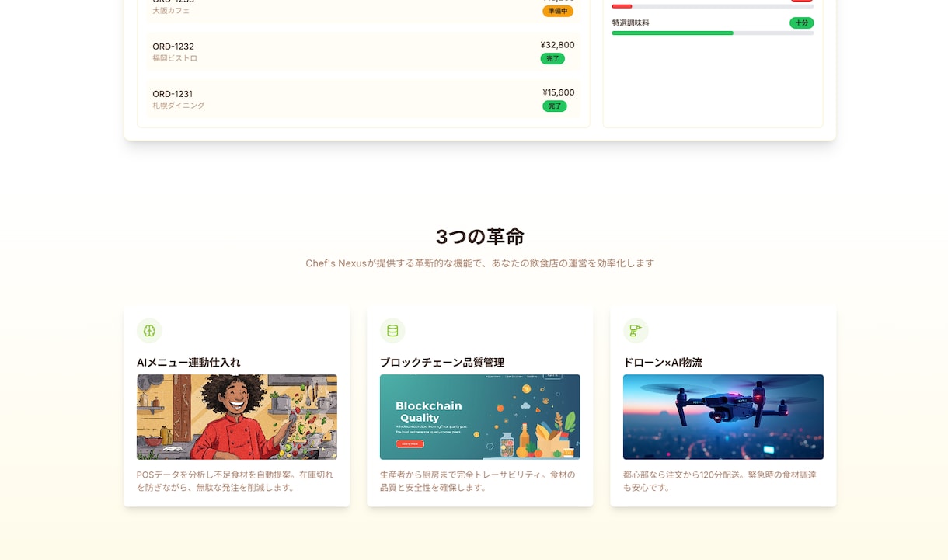Click the database icon above ブロックチェーン品質管理
This screenshot has height=560, width=948.
tap(392, 331)
